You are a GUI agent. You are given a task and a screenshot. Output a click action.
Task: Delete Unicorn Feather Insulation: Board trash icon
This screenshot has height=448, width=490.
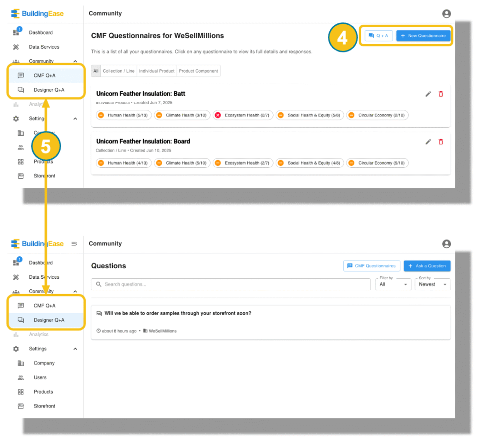click(441, 142)
